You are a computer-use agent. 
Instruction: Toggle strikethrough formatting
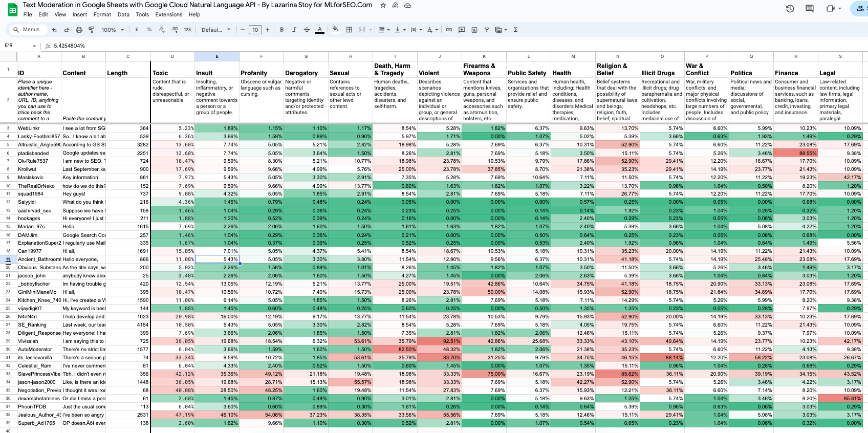click(307, 30)
